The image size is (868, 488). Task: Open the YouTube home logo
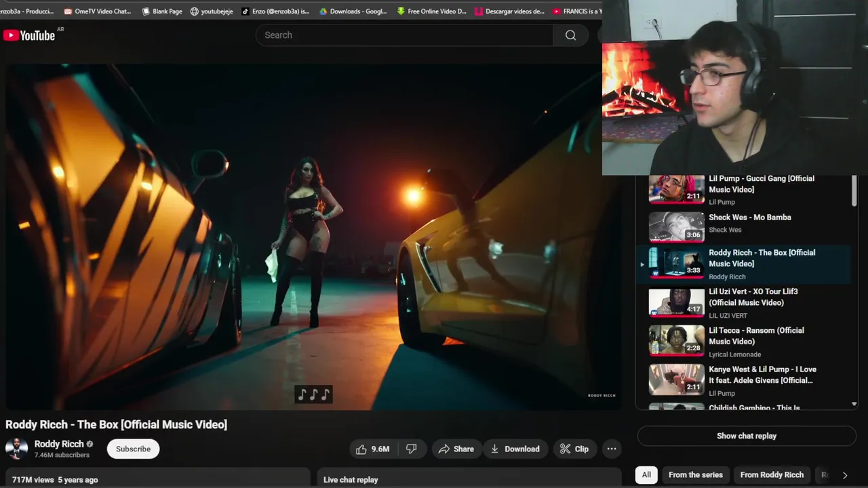tap(29, 35)
